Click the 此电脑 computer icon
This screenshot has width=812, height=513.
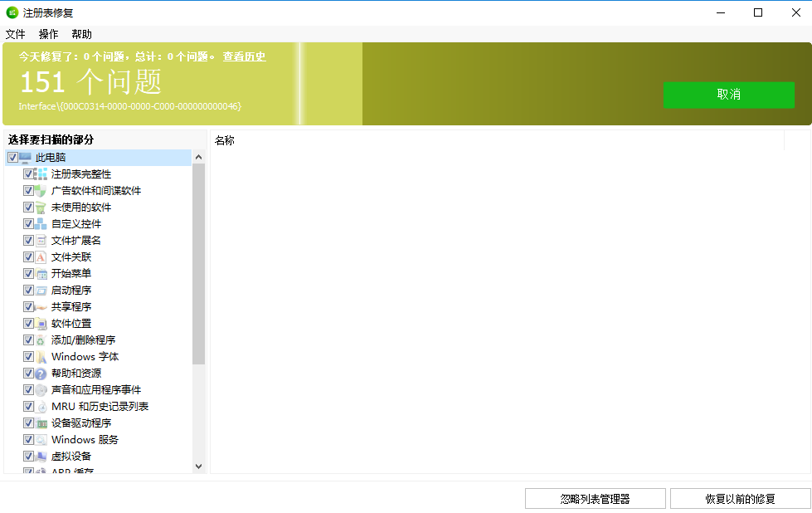tap(25, 158)
